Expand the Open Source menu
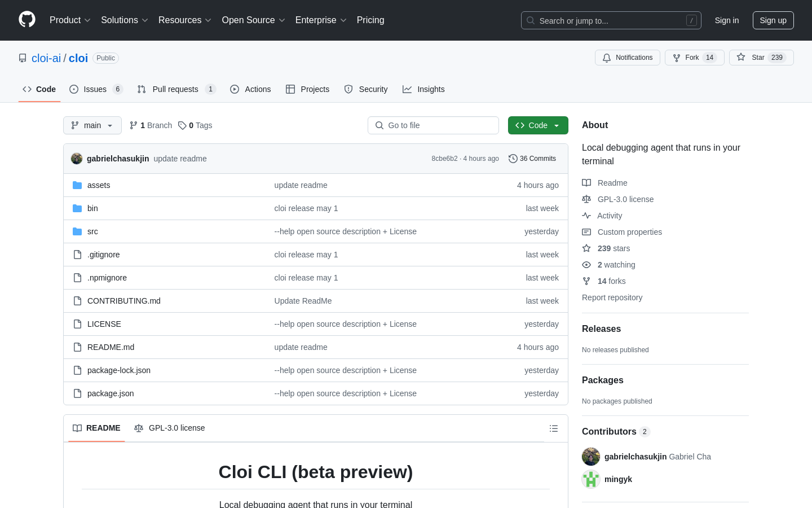Screen dimensions: 812x508 (254, 20)
